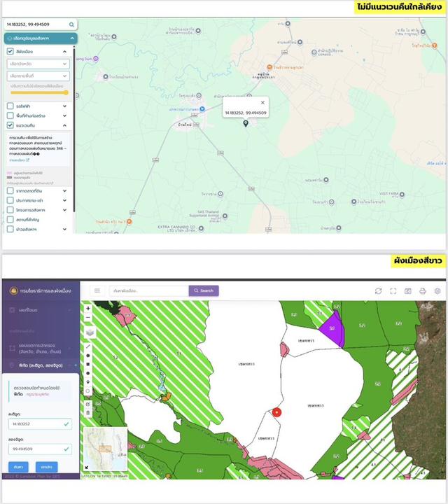This screenshot has height=504, width=448.
Task: Zoom in with the plus map button
Action: pyautogui.click(x=88, y=309)
